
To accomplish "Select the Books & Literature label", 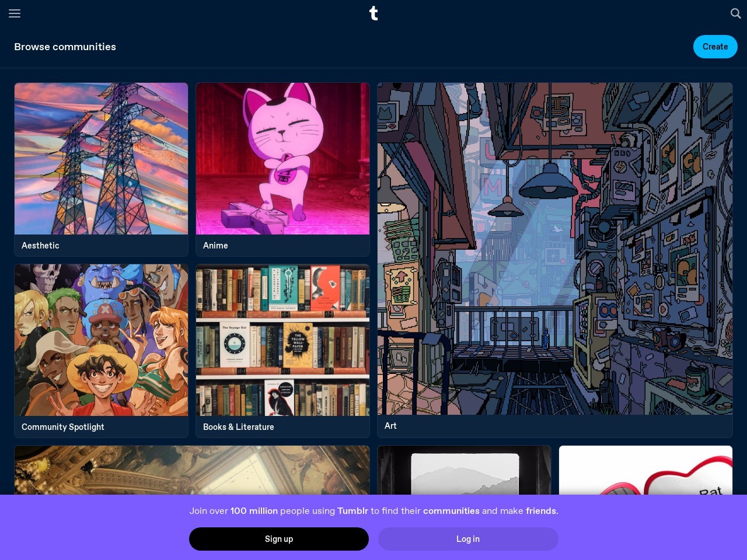I will tap(239, 427).
